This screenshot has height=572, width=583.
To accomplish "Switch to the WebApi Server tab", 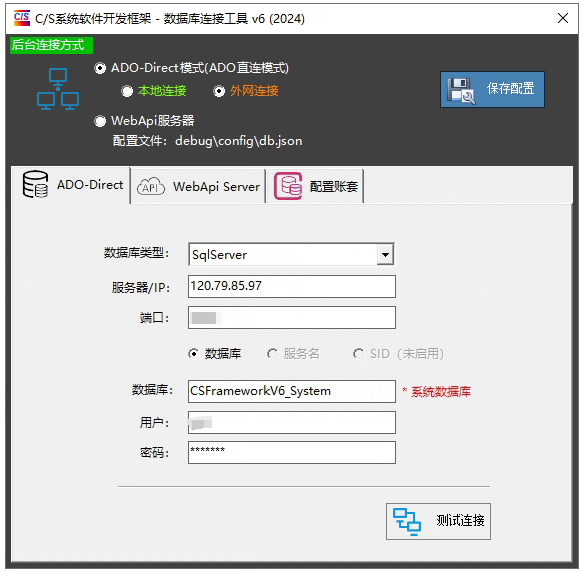I will coord(198,186).
